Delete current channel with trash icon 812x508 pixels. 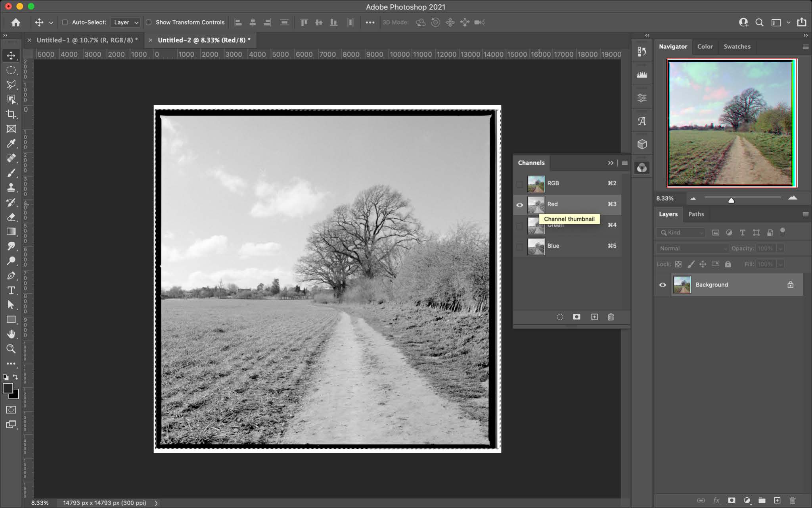[611, 317]
